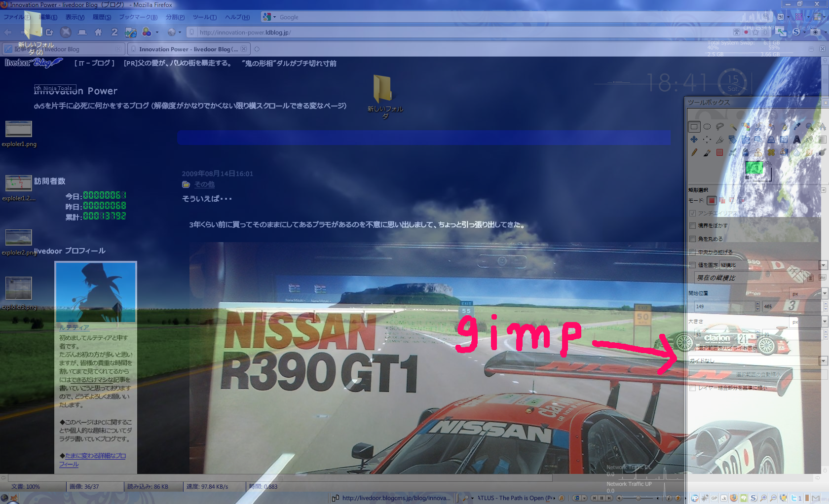Click the start position X field 149

click(724, 307)
